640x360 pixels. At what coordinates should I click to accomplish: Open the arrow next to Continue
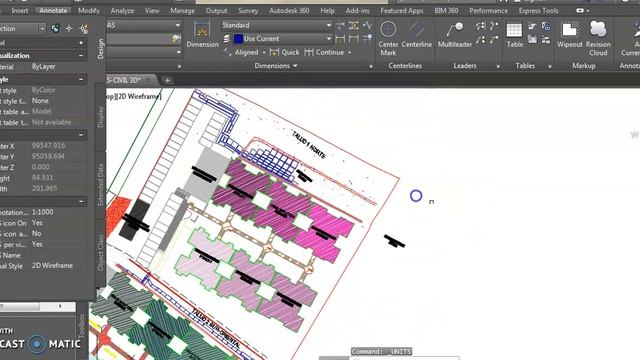349,53
